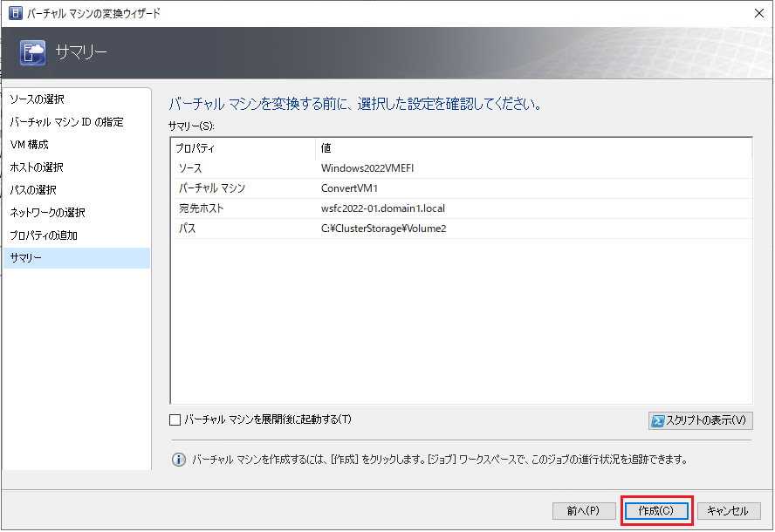775x532 pixels.
Task: Click the PowerShell icon on script button
Action: click(658, 421)
